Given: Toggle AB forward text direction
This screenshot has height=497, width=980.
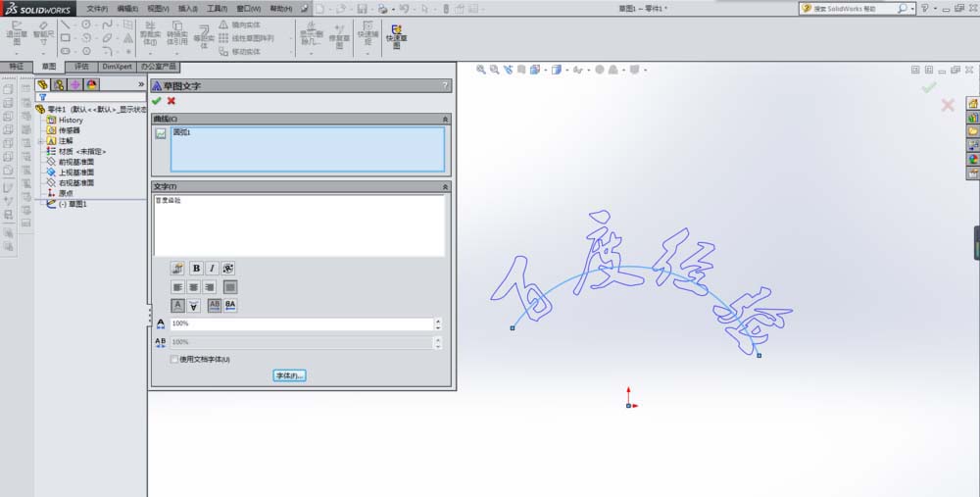Looking at the screenshot, I should tap(215, 305).
